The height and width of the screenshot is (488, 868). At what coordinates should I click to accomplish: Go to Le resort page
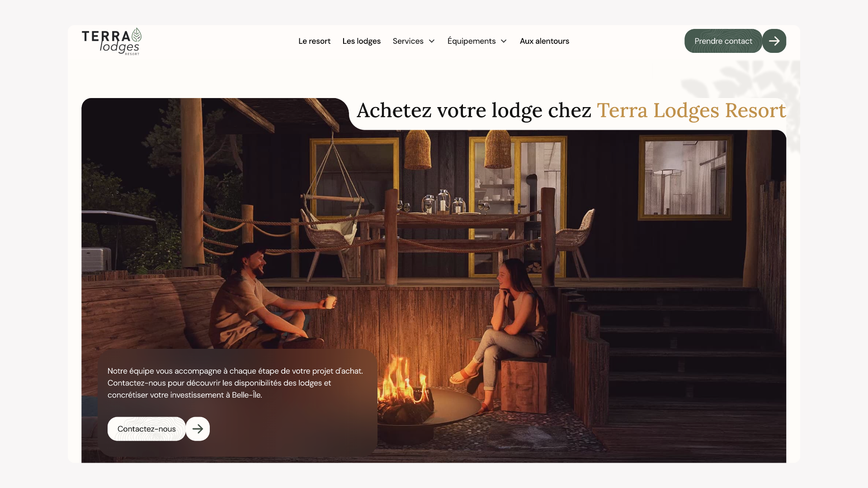pyautogui.click(x=314, y=41)
